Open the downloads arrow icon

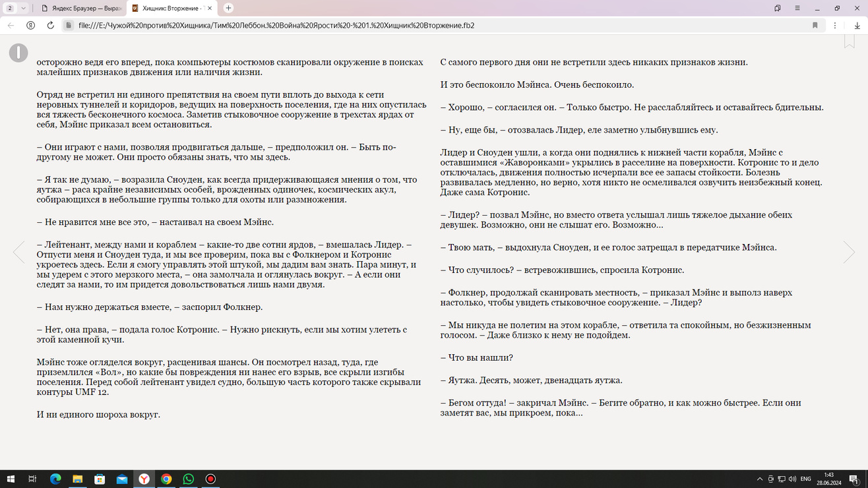click(857, 25)
